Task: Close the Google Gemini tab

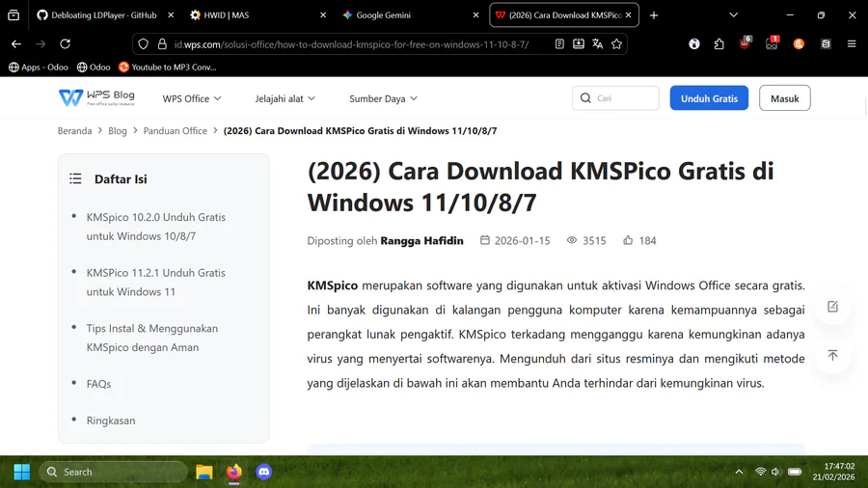Action: tap(475, 14)
